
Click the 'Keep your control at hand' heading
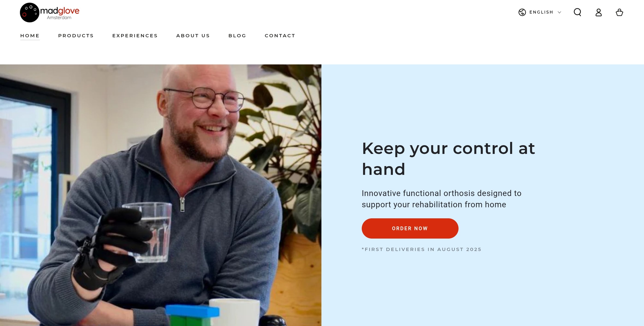449,159
